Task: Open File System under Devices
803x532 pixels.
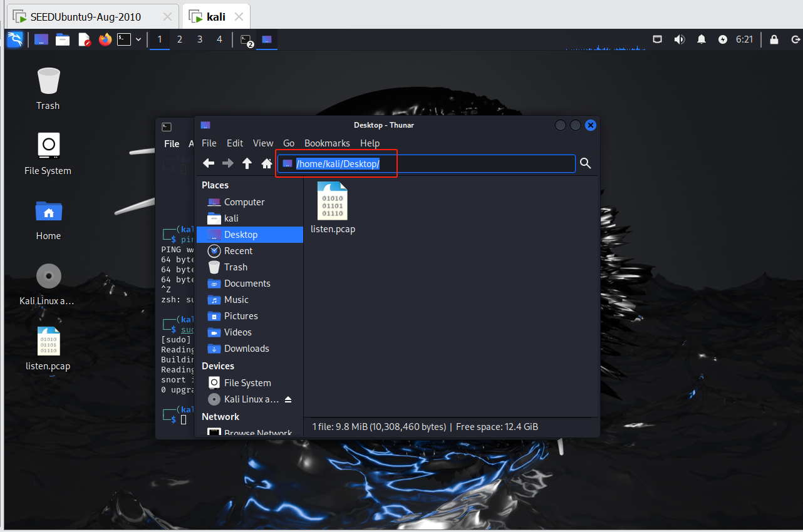Action: click(x=250, y=383)
